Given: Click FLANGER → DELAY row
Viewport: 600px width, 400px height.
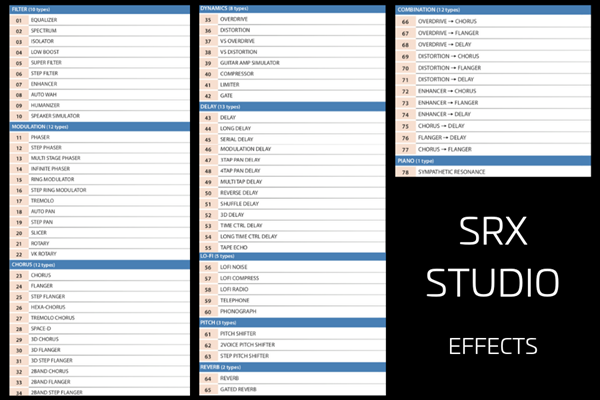Looking at the screenshot, I should [493, 137].
